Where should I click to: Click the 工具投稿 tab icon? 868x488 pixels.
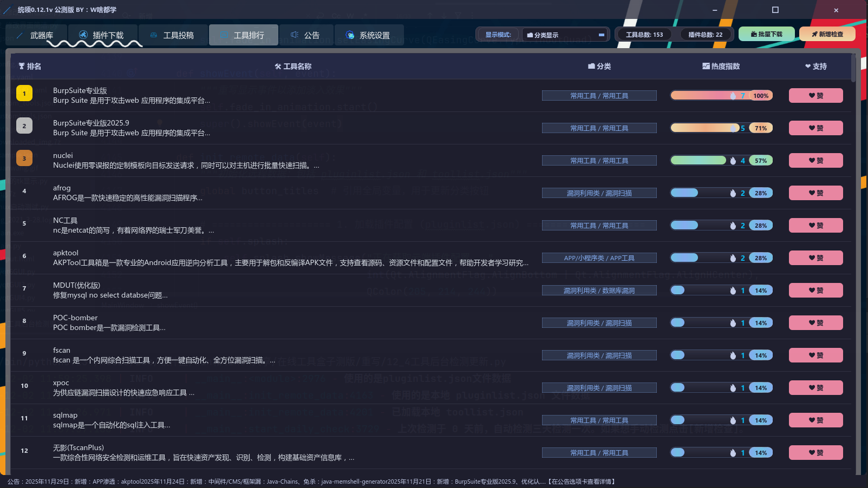pos(154,35)
